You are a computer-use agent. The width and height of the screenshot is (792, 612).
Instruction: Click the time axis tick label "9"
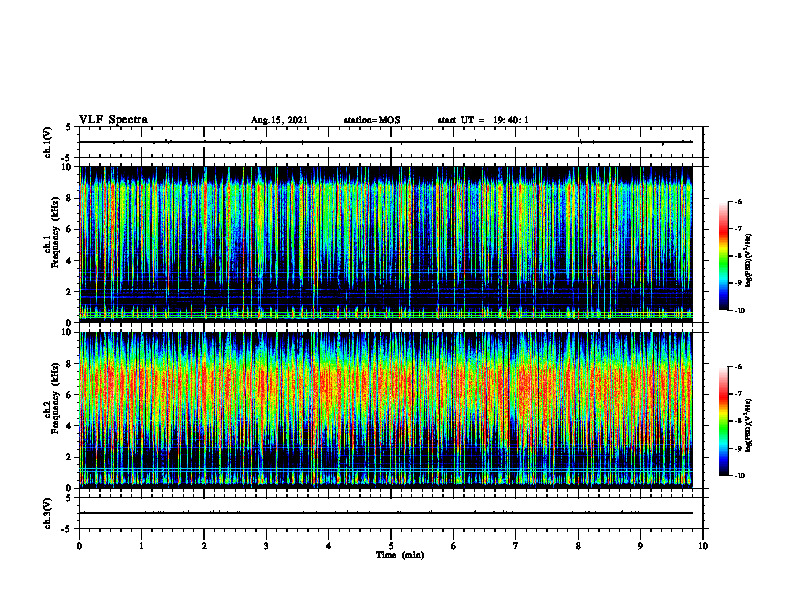point(640,546)
